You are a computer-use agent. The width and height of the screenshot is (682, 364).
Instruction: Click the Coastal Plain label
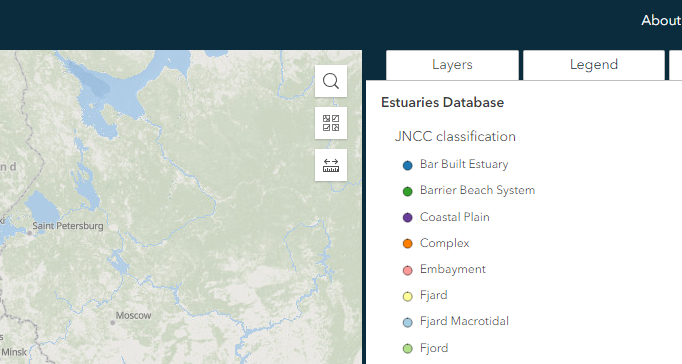[x=455, y=217]
